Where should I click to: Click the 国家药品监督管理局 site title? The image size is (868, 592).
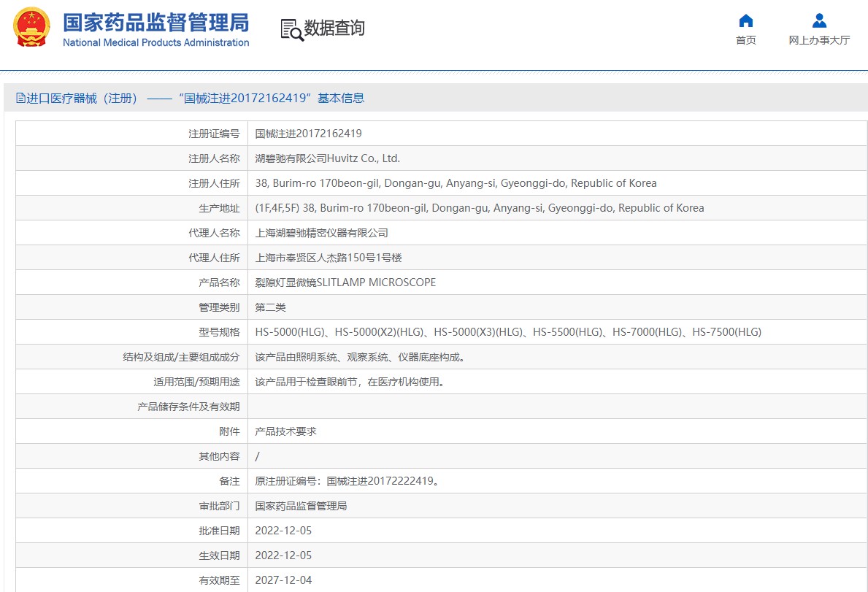click(x=155, y=23)
